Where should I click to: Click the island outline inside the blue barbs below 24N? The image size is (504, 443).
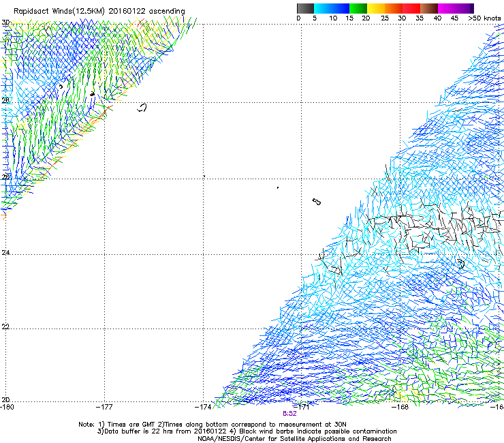[x=461, y=264]
